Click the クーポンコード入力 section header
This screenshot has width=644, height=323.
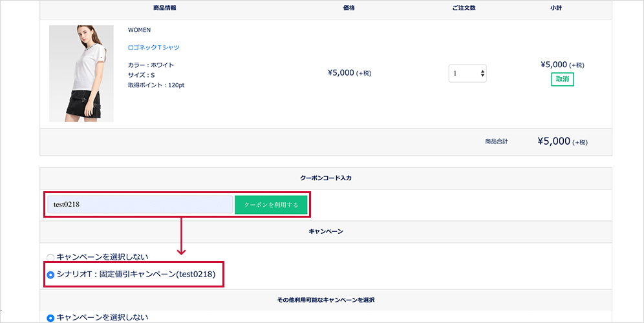(x=325, y=178)
